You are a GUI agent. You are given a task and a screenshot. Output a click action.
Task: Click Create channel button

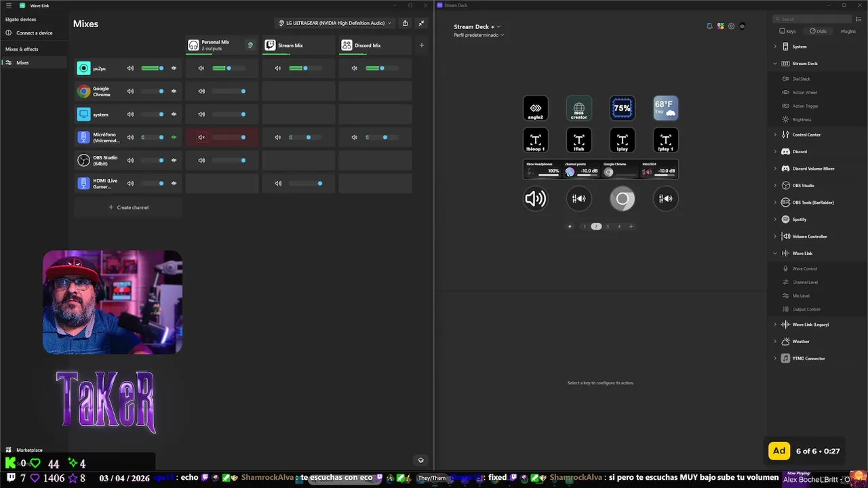(128, 207)
